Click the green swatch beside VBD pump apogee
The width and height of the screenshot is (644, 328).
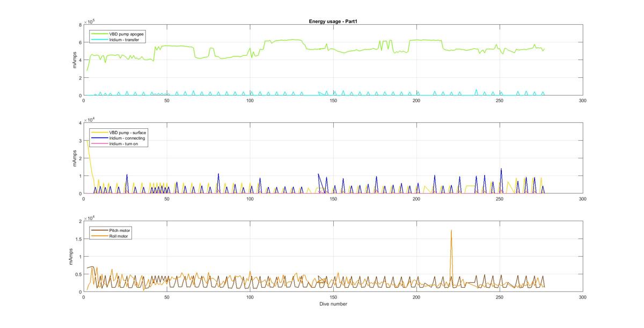tap(100, 34)
